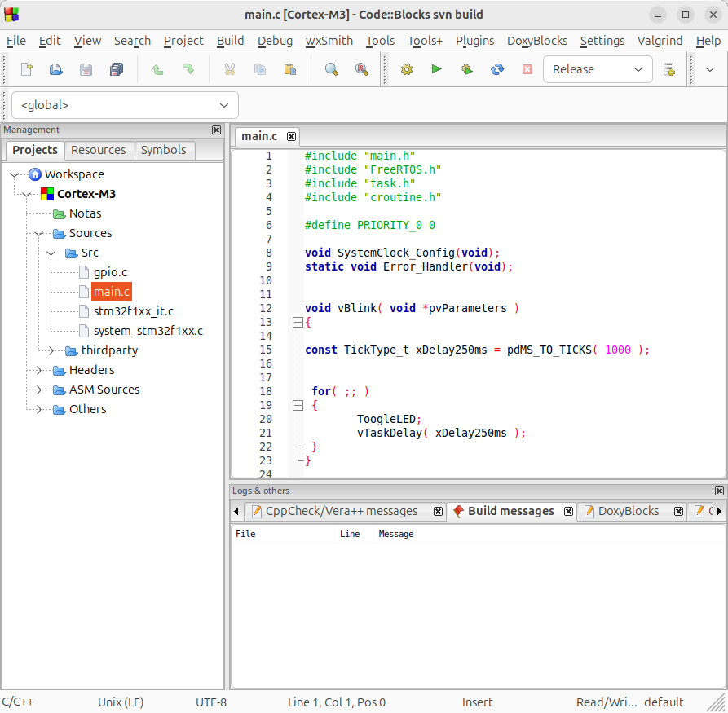
Task: Click the red Abort build icon
Action: click(x=527, y=69)
